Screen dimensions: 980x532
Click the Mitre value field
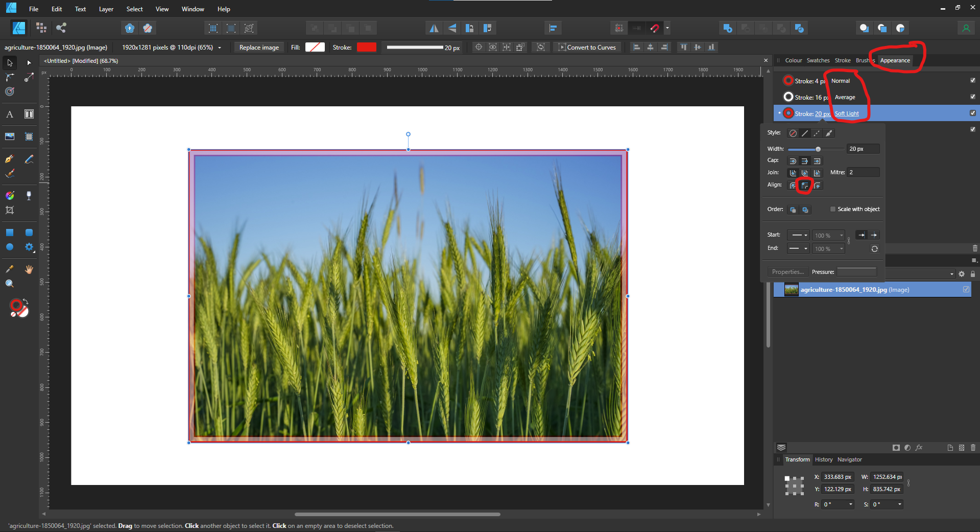863,172
